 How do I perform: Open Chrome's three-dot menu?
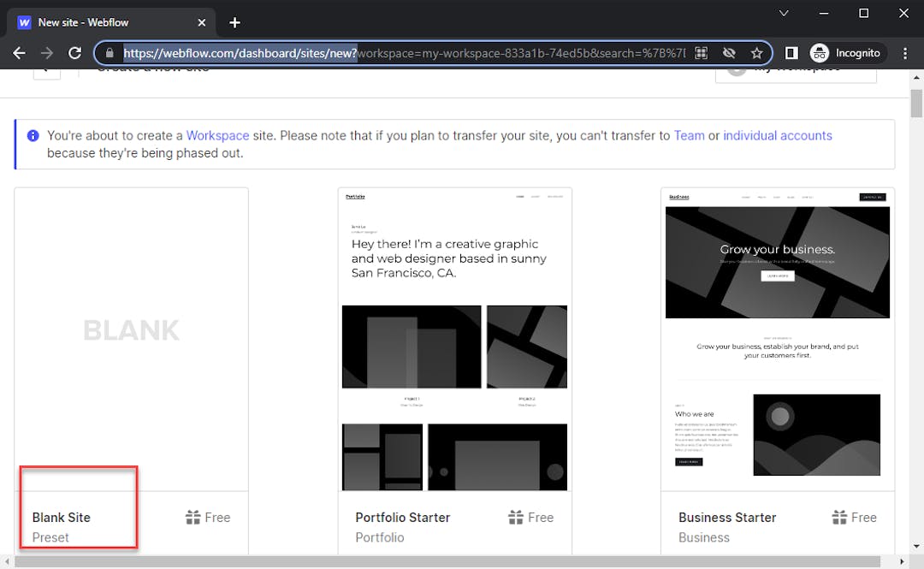tap(906, 52)
